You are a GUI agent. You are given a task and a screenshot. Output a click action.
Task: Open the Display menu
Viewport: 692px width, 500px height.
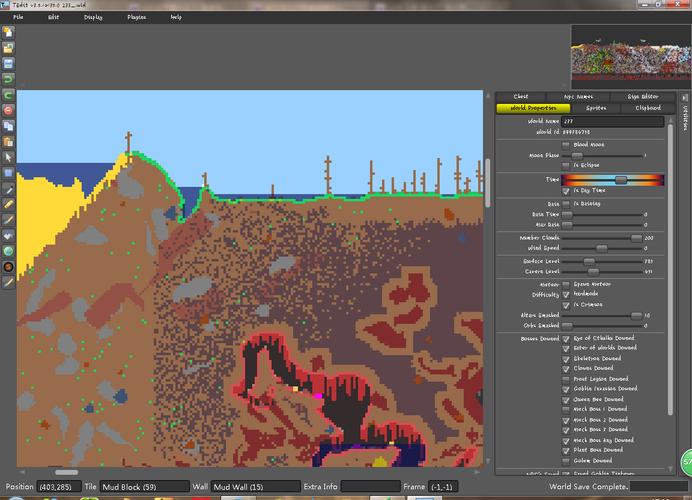[x=93, y=17]
